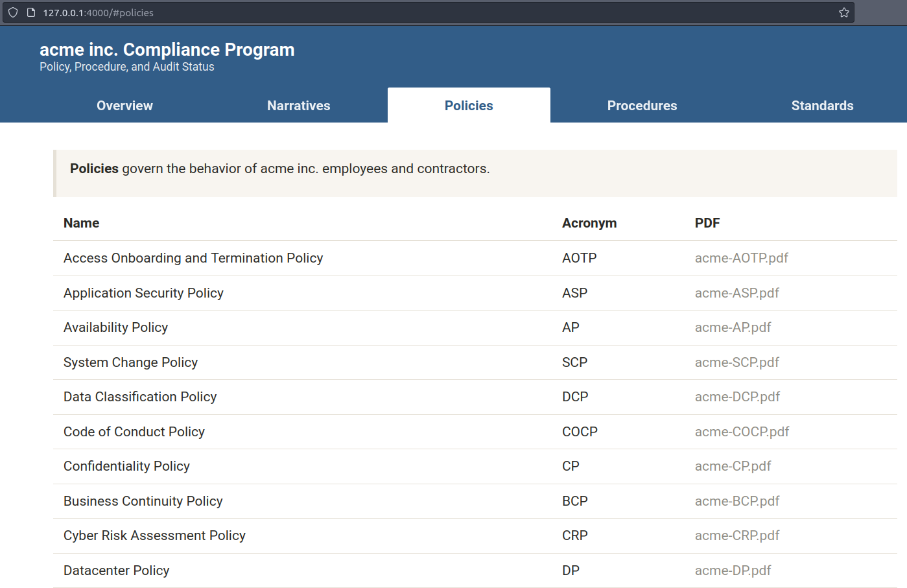Image resolution: width=907 pixels, height=588 pixels.
Task: Go to the Procedures tab
Action: (x=641, y=106)
